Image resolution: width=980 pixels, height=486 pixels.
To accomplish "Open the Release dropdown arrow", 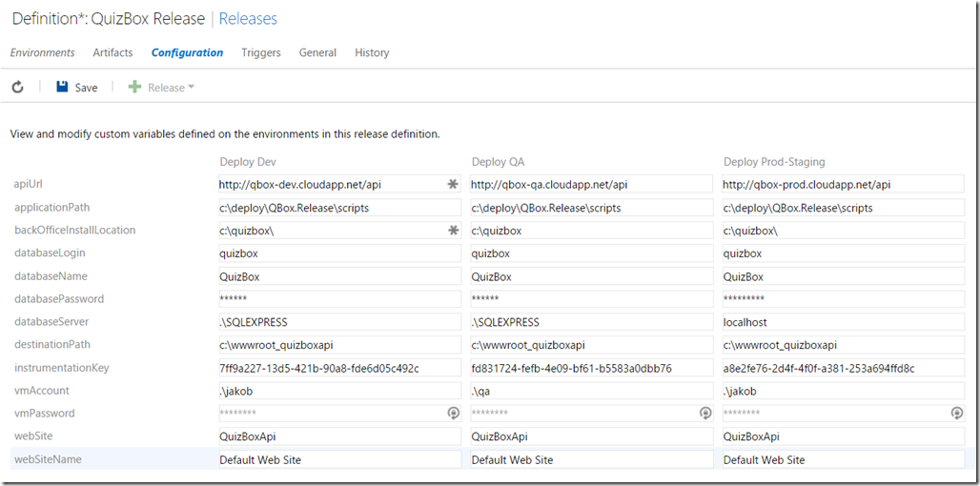I will tap(192, 88).
